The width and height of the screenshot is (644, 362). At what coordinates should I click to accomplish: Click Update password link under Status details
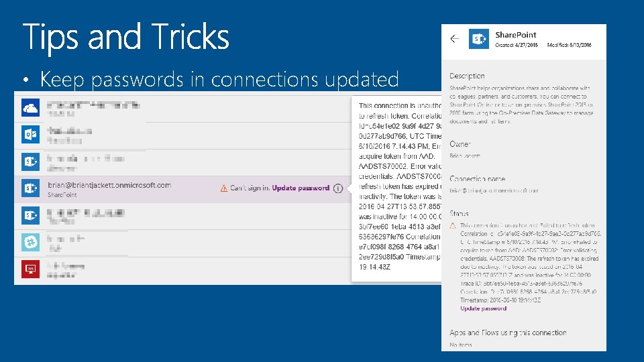click(x=484, y=308)
